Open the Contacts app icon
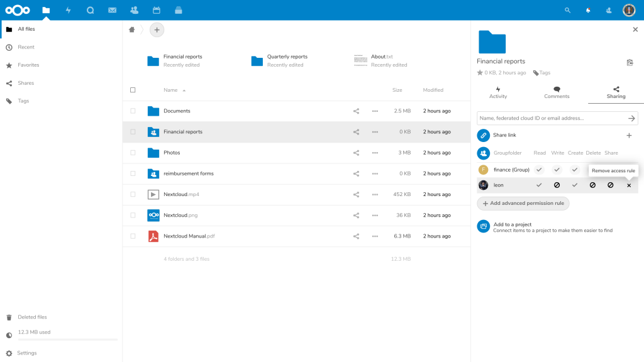 [135, 9]
